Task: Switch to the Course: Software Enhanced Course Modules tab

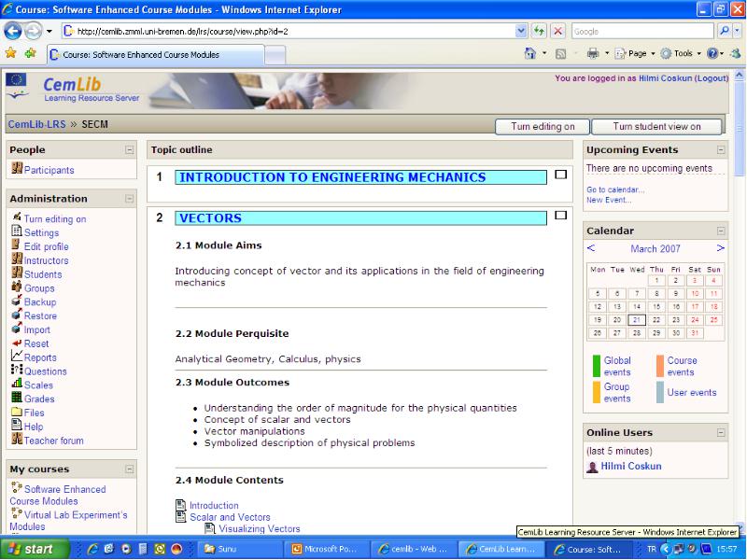Action: click(x=155, y=55)
